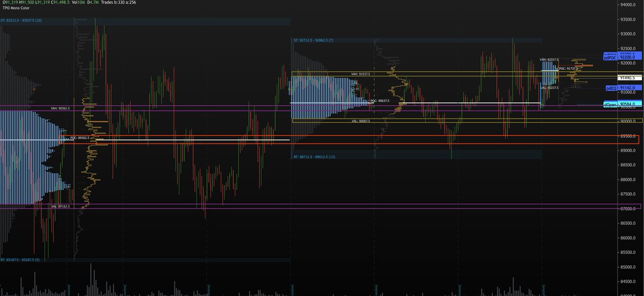The height and width of the screenshot is (296, 644).
Task: Click the POC: 91737.5 profile label
Action: click(x=568, y=69)
